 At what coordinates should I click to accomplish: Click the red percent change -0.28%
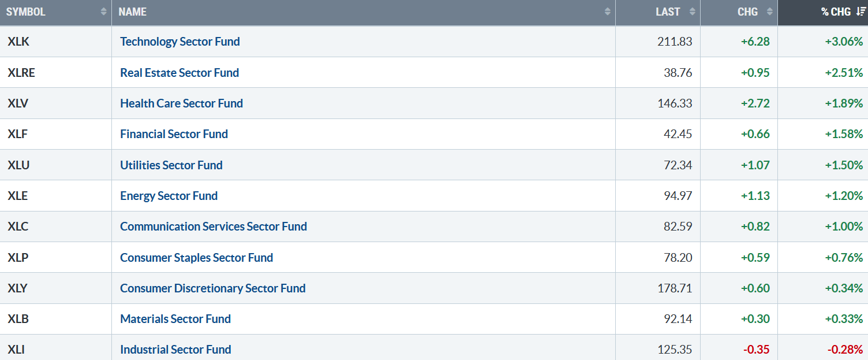(x=845, y=350)
